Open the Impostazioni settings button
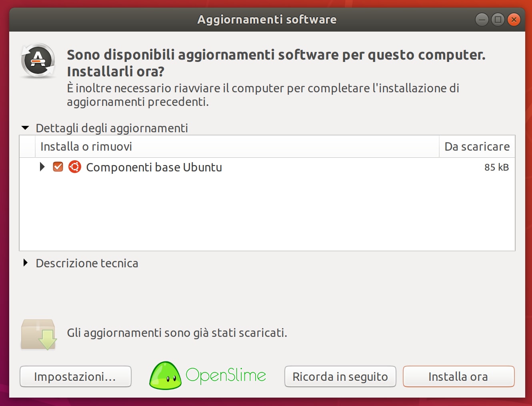The height and width of the screenshot is (406, 532). coord(75,376)
